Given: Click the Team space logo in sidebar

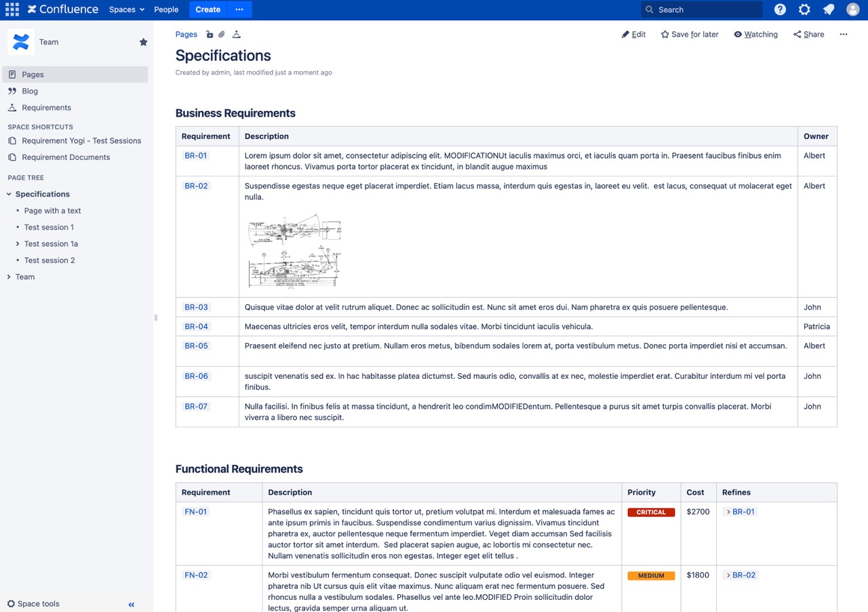Looking at the screenshot, I should (x=20, y=41).
